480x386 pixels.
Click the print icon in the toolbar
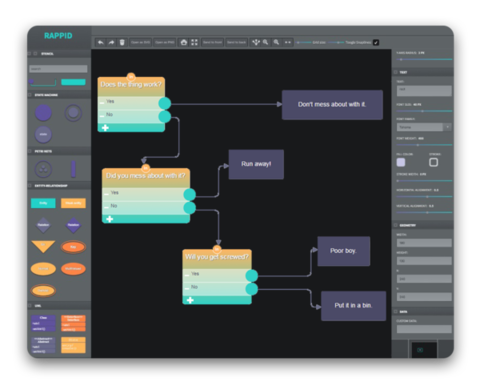tap(184, 42)
